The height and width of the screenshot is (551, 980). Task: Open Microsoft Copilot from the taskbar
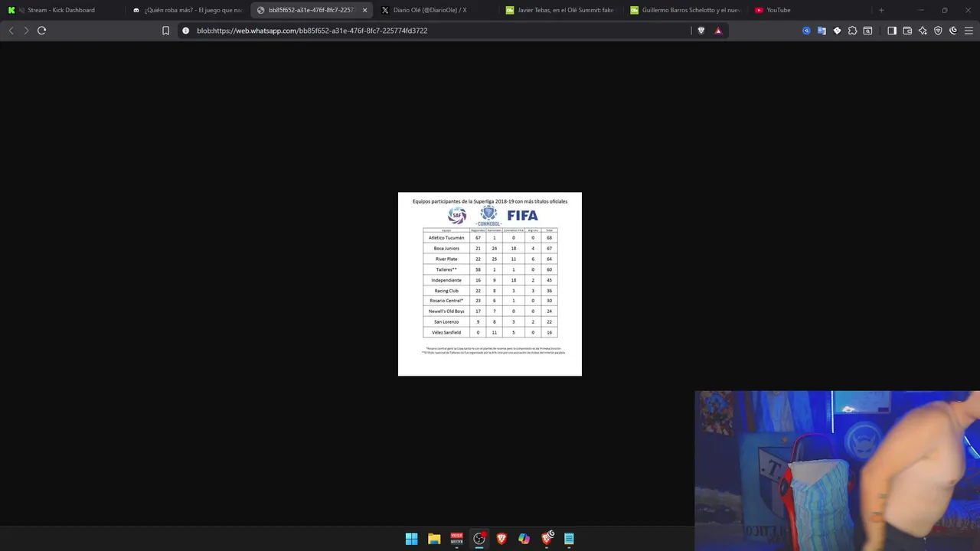point(524,539)
